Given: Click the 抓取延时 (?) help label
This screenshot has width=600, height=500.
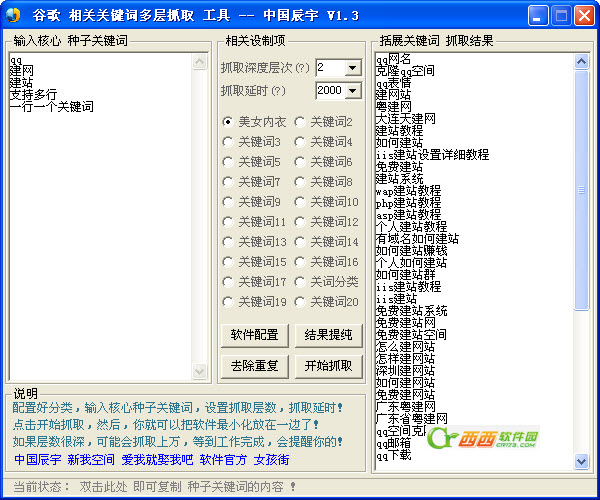Looking at the screenshot, I should click(253, 91).
